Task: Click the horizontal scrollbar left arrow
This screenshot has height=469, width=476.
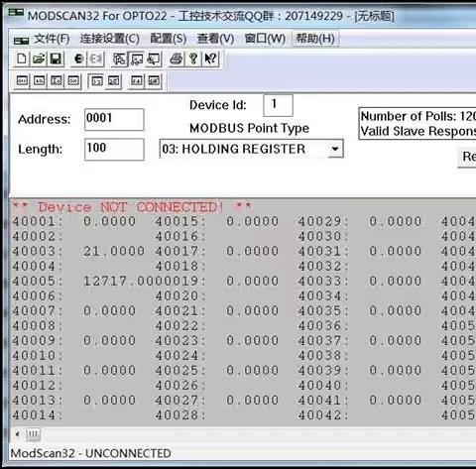Action: pyautogui.click(x=17, y=434)
